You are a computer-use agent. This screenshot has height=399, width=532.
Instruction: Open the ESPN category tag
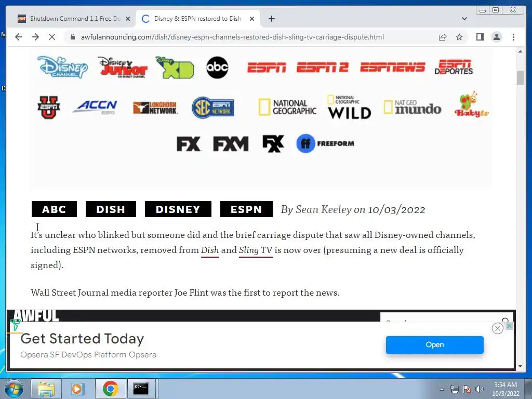pyautogui.click(x=246, y=209)
